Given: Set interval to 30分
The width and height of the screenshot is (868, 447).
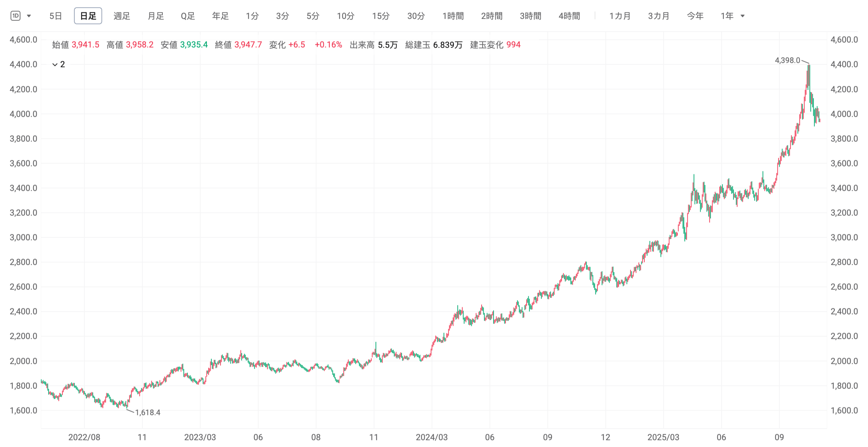Looking at the screenshot, I should tap(416, 16).
